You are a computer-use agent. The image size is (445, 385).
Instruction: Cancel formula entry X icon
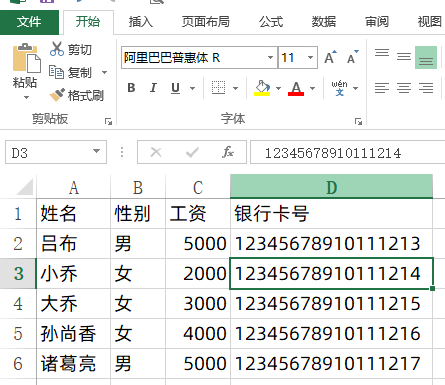[156, 153]
